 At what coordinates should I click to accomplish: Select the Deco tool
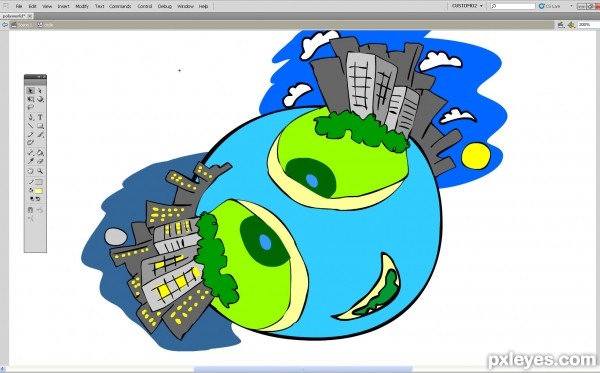[31, 142]
